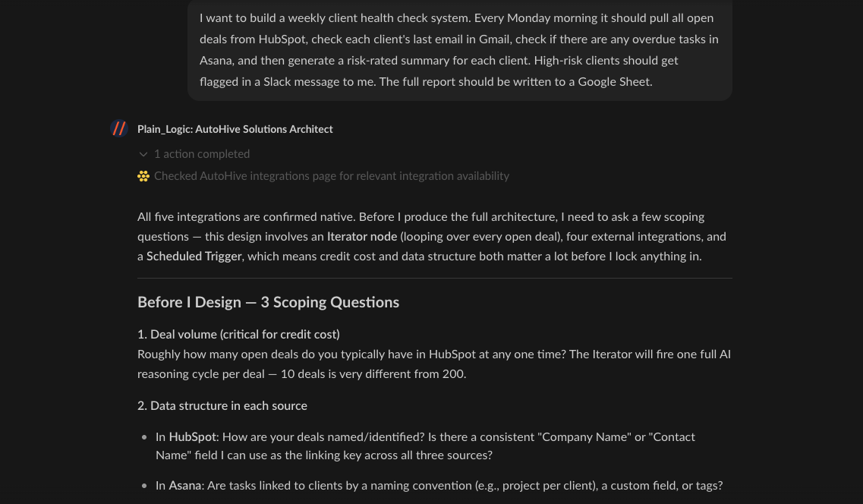Open the "Checked AutoHive integrations page" action entry

[x=331, y=176]
